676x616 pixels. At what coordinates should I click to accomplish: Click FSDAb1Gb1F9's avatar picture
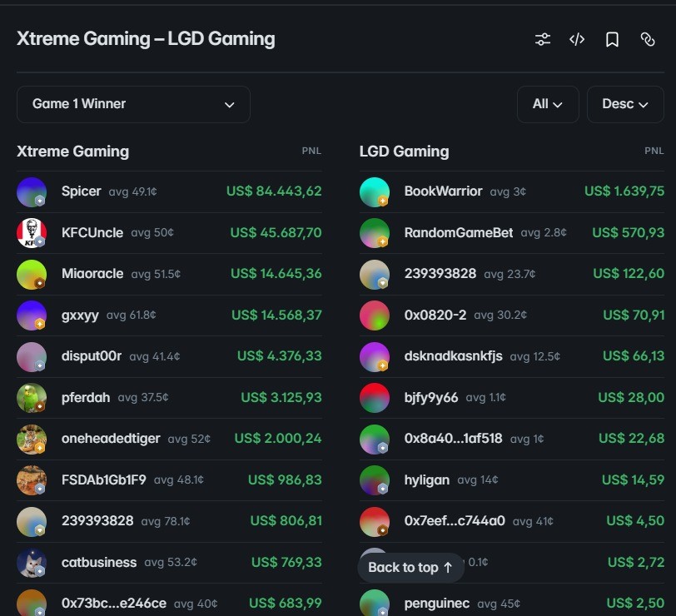coord(32,480)
